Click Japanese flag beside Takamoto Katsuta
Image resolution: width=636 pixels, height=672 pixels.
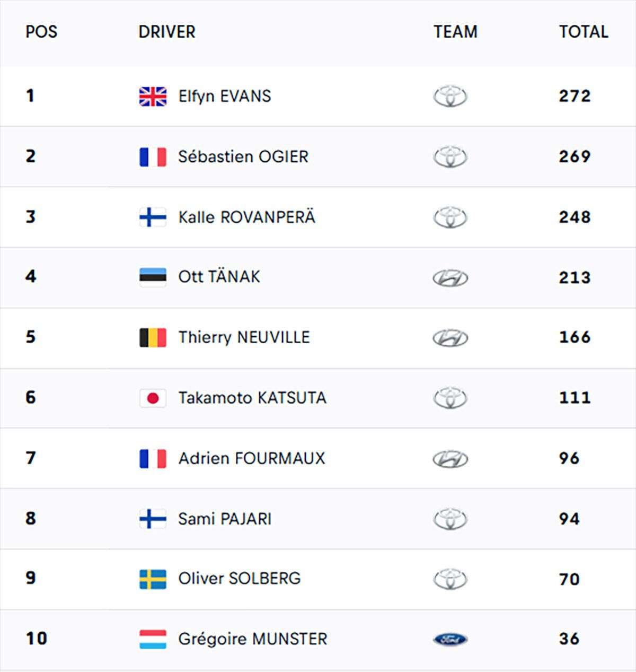pyautogui.click(x=153, y=398)
